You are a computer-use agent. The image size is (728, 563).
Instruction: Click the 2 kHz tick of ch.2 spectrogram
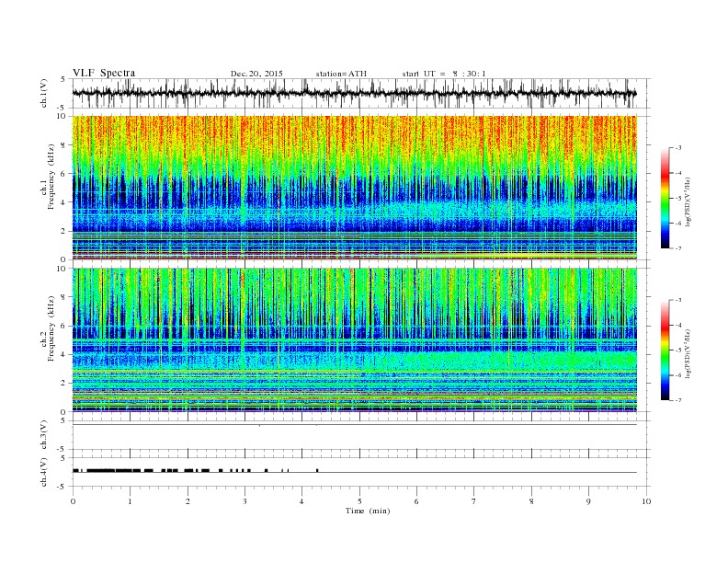point(64,384)
